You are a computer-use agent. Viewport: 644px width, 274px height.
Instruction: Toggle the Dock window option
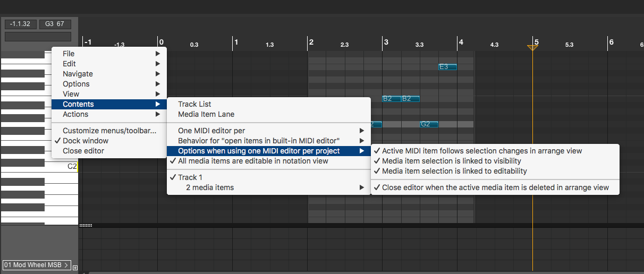(86, 141)
